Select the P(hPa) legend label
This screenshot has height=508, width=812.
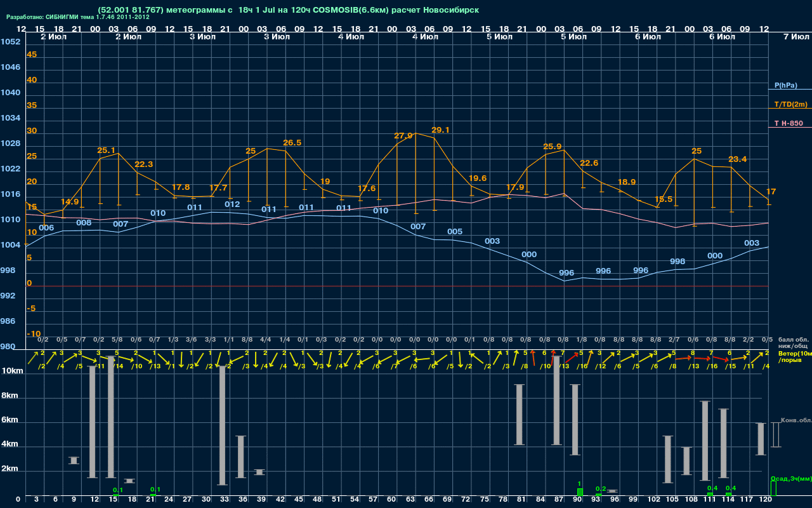786,85
